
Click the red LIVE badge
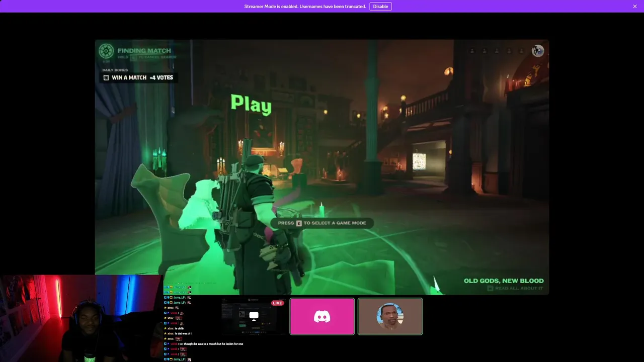[277, 303]
